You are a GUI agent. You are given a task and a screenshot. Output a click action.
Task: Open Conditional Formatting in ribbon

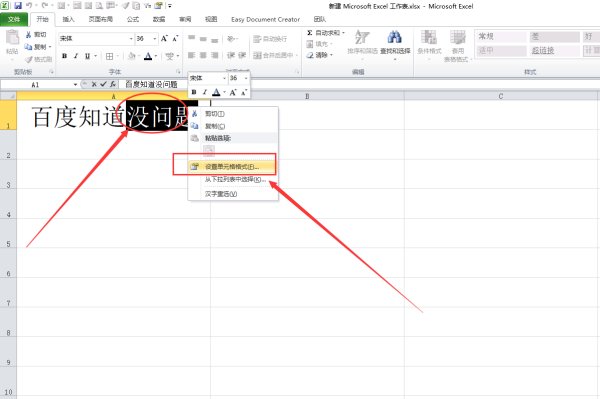(429, 45)
